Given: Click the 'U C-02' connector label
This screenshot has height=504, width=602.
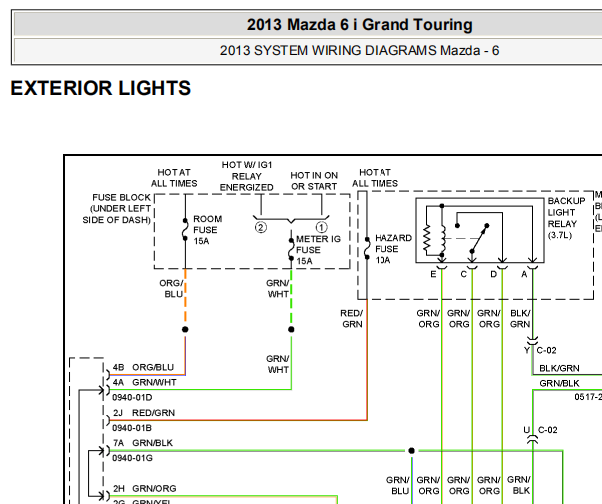Looking at the screenshot, I should [x=540, y=430].
